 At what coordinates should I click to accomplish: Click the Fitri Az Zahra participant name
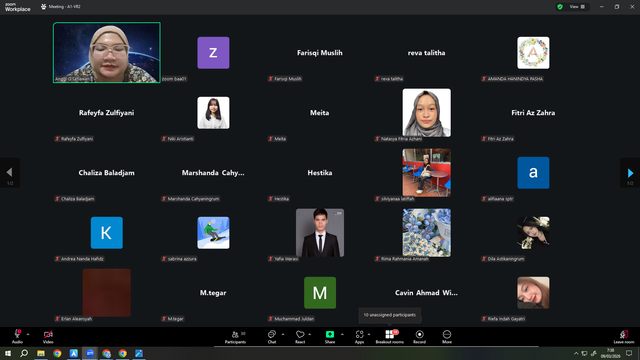(x=533, y=113)
